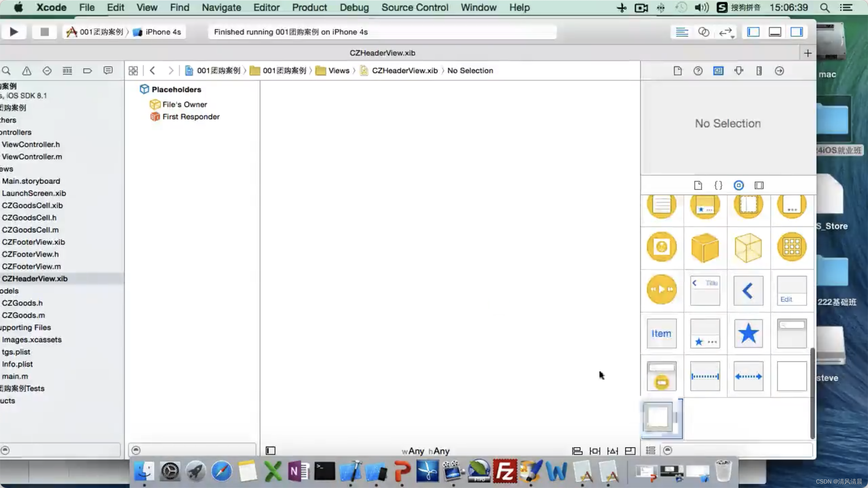Screen dimensions: 868x488
Task: Open the Resizing Behavior menu
Action: pos(630,451)
